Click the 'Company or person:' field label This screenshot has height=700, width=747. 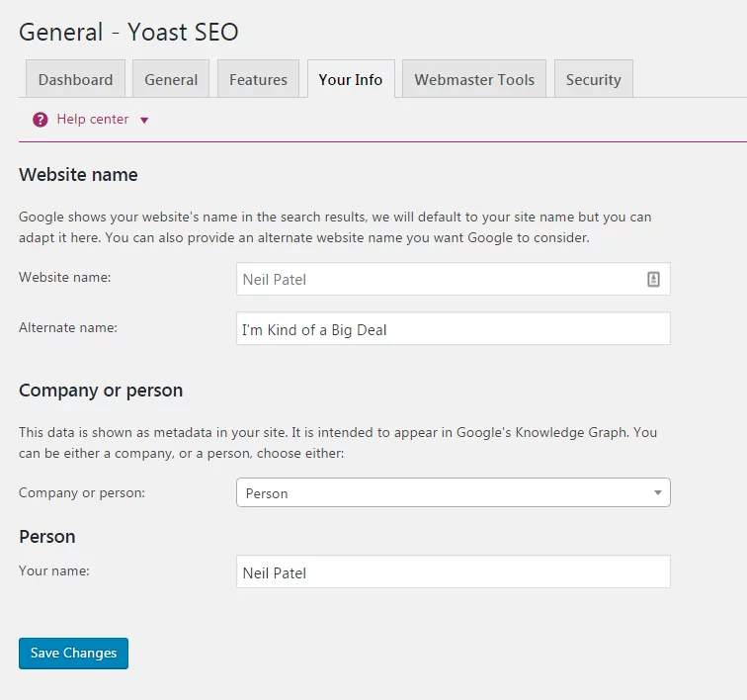pos(82,492)
